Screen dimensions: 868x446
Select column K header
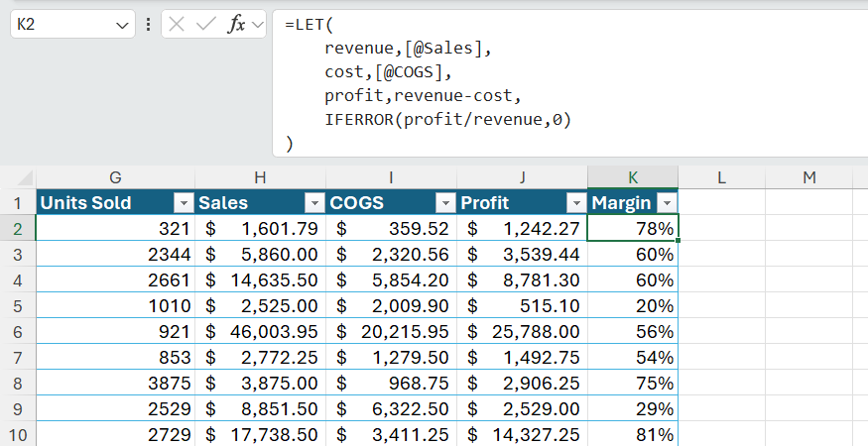coord(633,177)
